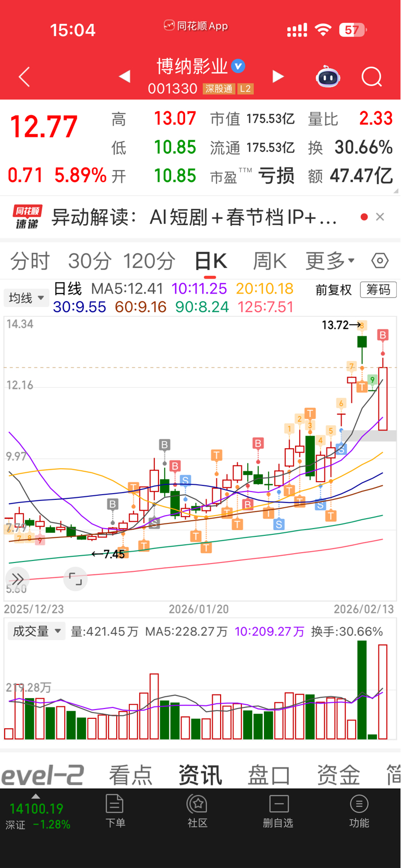Tap the current price 12.77
401x868 pixels.
[44, 127]
